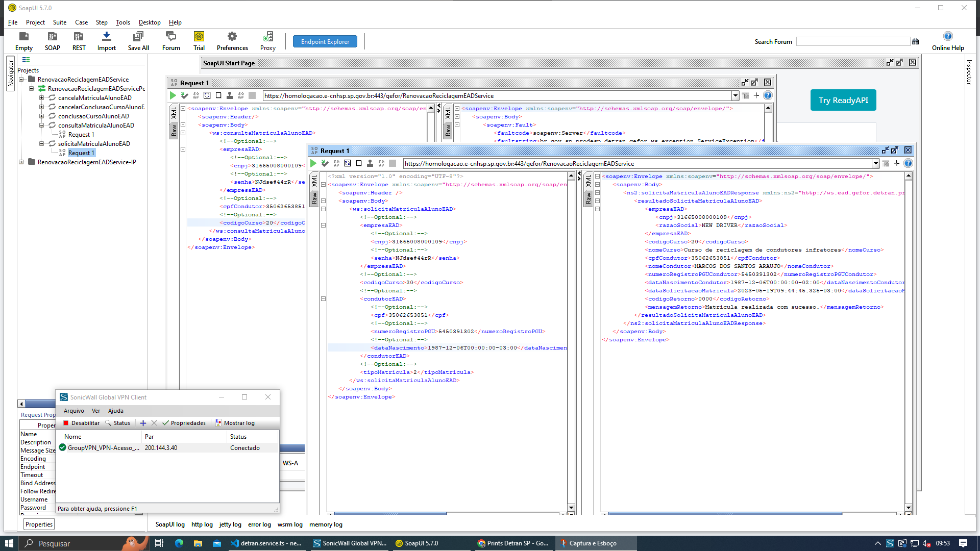980x551 pixels.
Task: Click the Endpoint Explorer button
Action: (x=325, y=42)
